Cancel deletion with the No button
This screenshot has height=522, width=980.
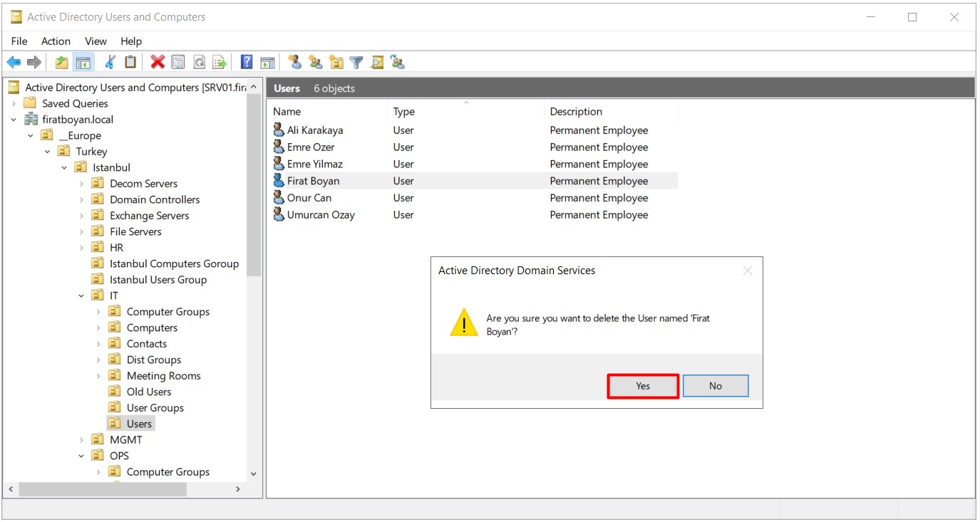point(716,386)
